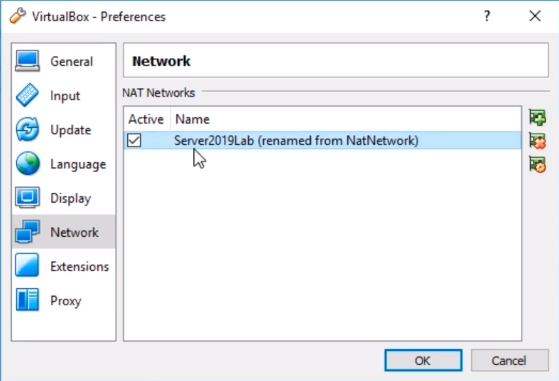Select the Server2019Lab network row
The height and width of the screenshot is (381, 559).
coord(322,140)
